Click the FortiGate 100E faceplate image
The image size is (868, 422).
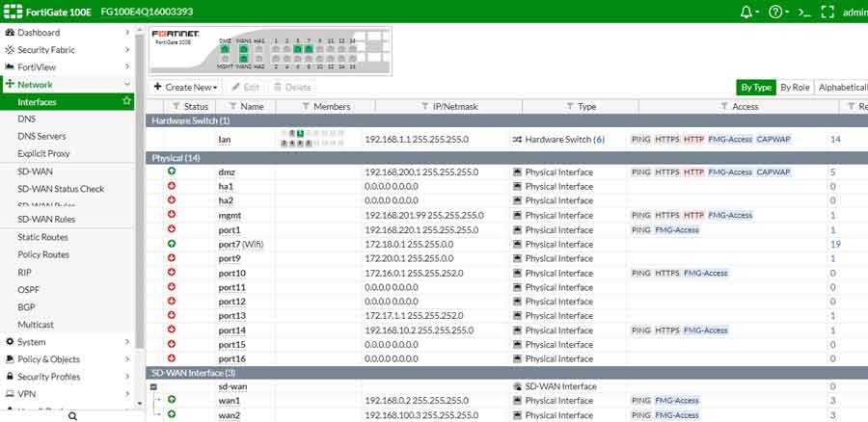tap(270, 51)
